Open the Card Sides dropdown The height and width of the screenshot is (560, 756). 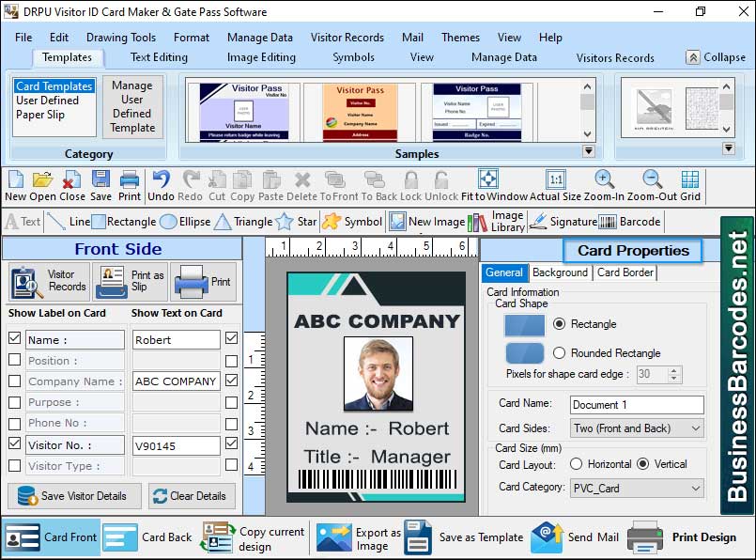click(x=637, y=428)
